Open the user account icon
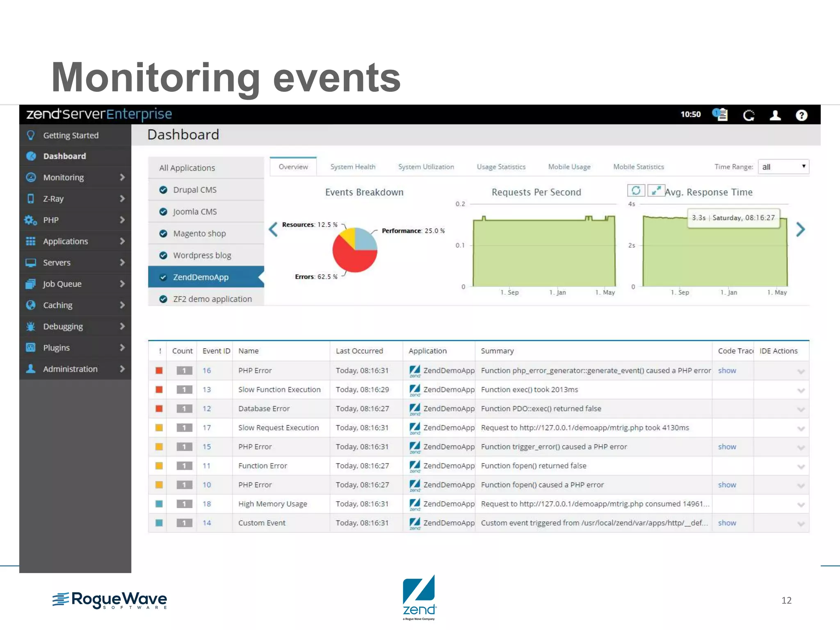This screenshot has height=630, width=840. pyautogui.click(x=775, y=115)
